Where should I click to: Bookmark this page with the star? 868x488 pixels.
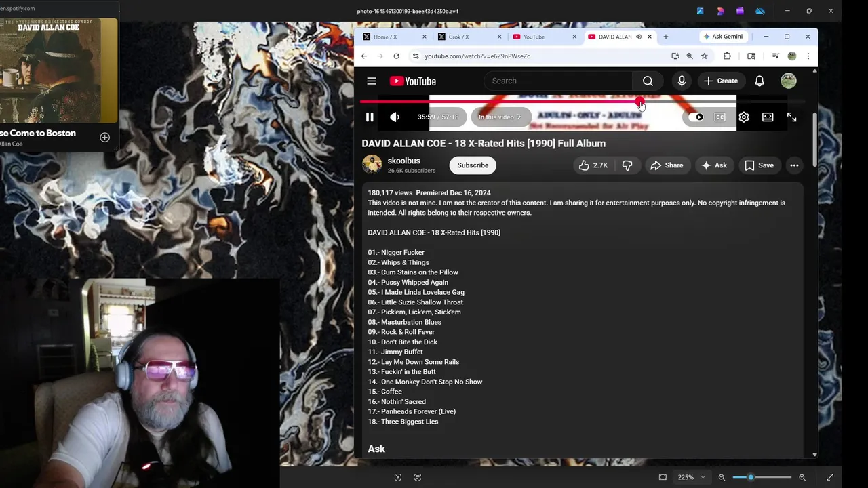pos(705,56)
